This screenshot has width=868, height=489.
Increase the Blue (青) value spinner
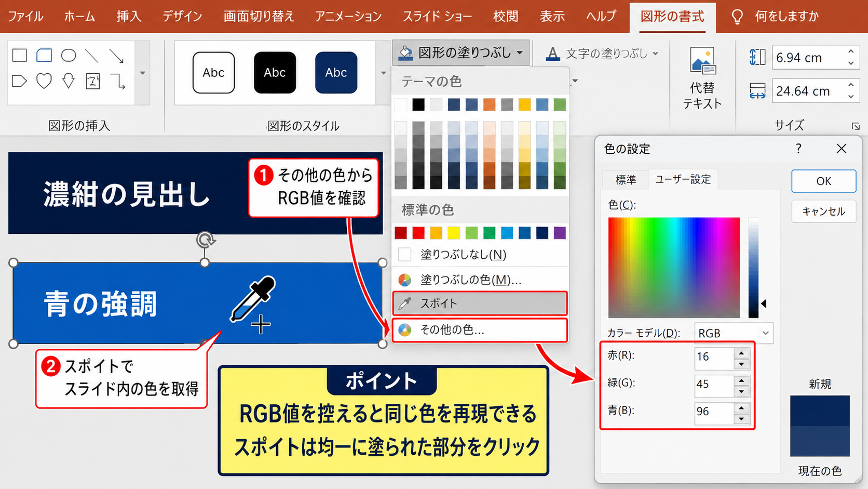coord(741,407)
